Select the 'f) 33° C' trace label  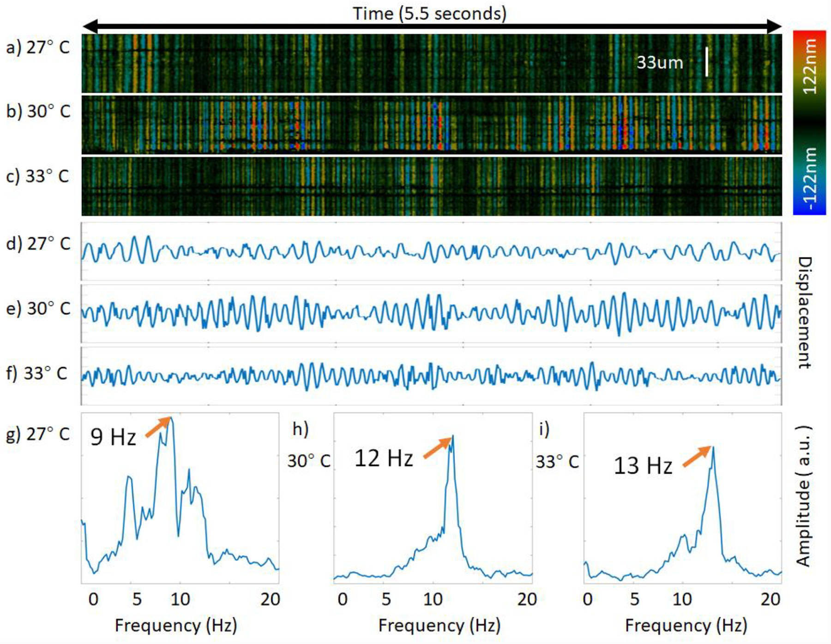36,373
